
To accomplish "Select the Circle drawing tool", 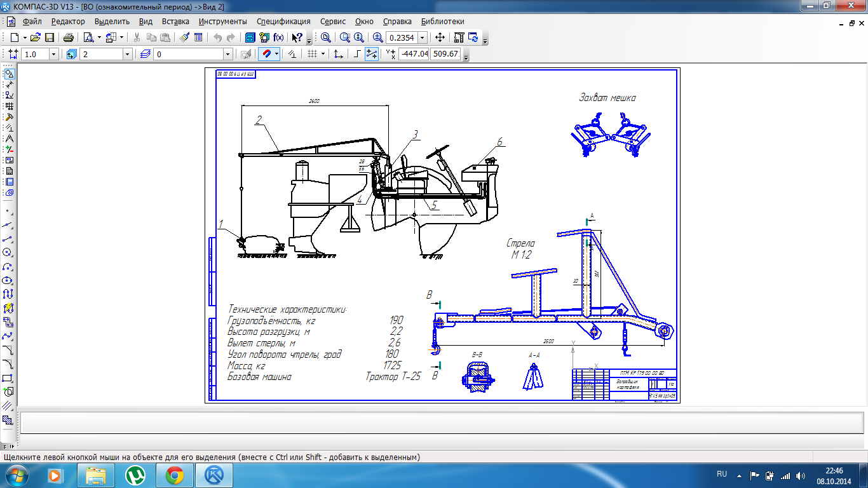I will tap(8, 252).
